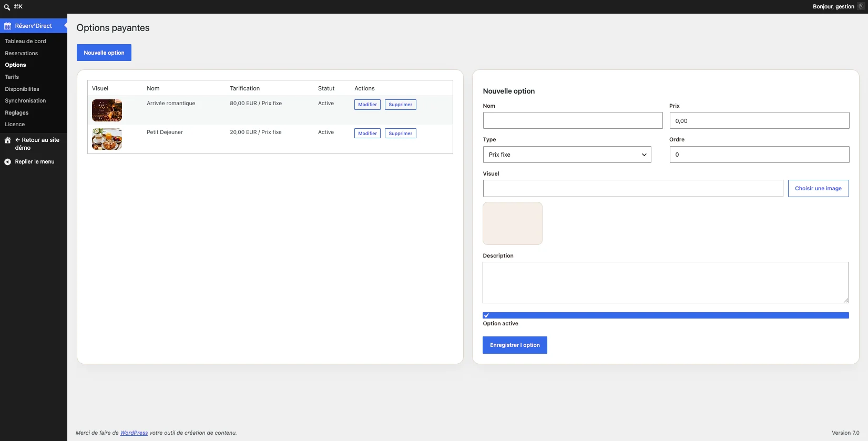Click the Arrivée romantique thumbnail image
The height and width of the screenshot is (441, 868).
coord(107,110)
